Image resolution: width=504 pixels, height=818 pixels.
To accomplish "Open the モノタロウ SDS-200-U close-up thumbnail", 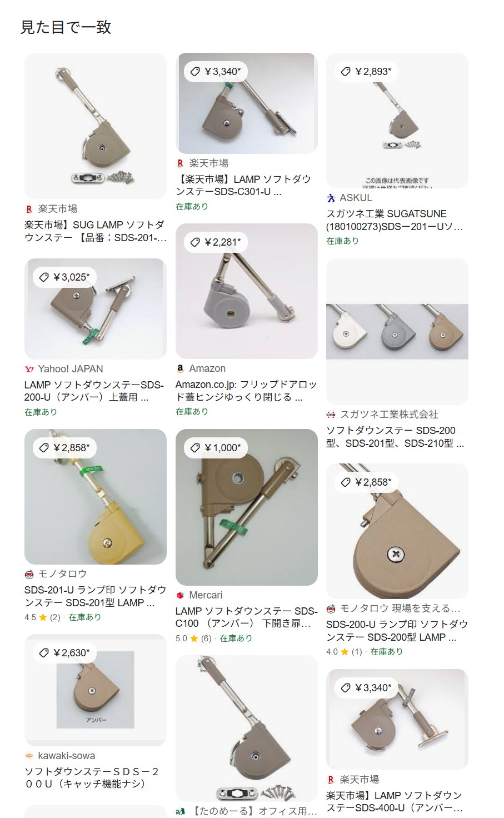I will (397, 531).
